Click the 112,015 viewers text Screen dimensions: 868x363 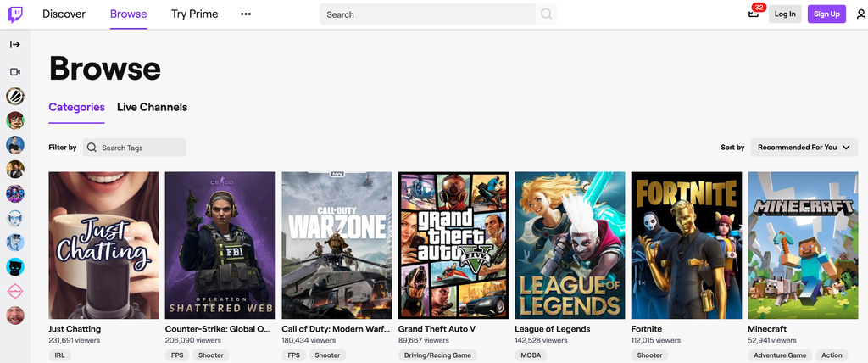click(656, 340)
